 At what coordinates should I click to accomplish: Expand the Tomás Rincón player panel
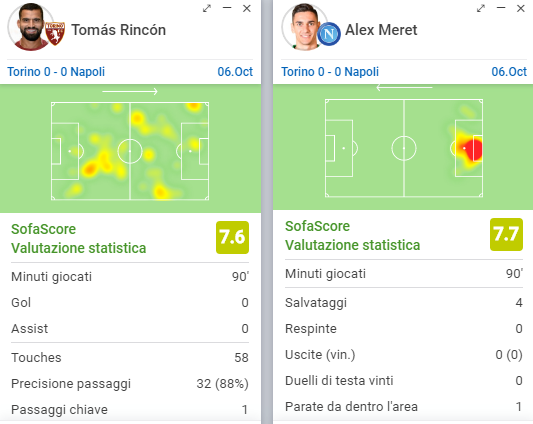click(207, 9)
